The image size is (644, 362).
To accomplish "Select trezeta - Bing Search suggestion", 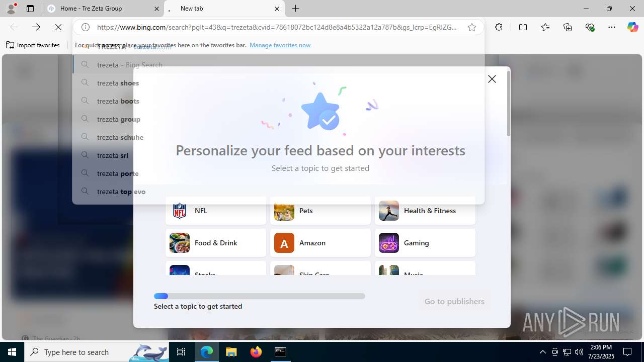I will tap(278, 65).
